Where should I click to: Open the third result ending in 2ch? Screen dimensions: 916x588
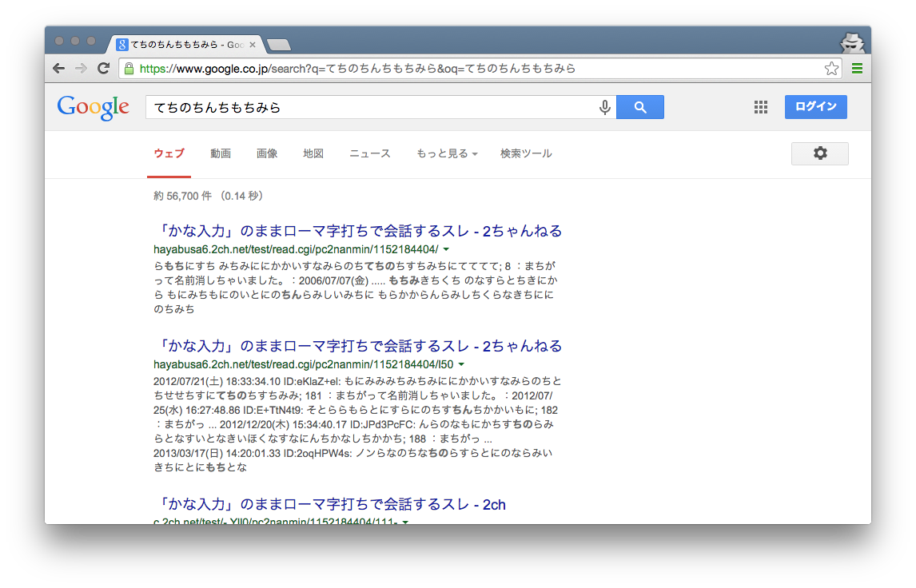(333, 504)
